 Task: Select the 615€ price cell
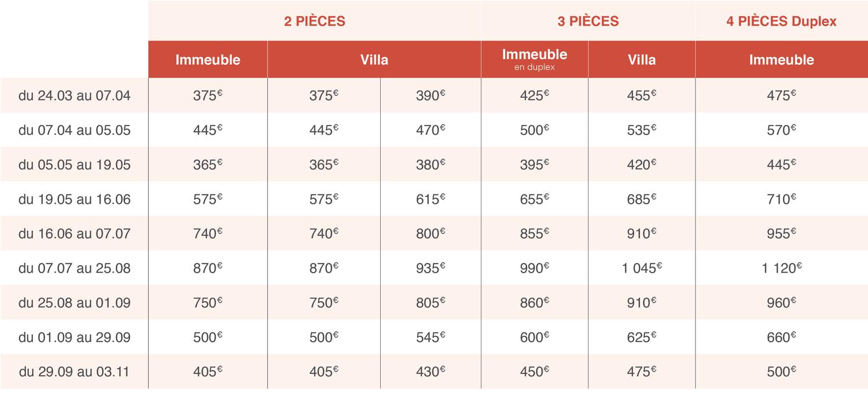[x=431, y=199]
